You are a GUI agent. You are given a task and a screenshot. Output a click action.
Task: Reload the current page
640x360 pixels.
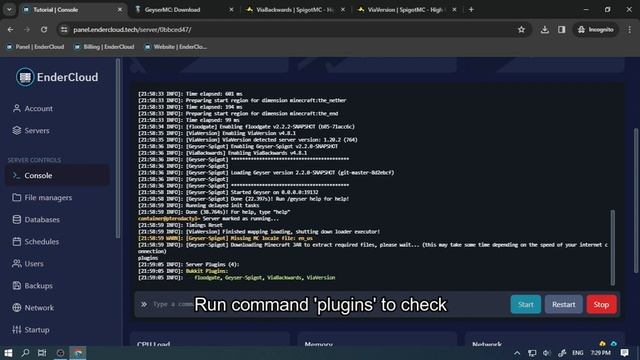click(44, 29)
